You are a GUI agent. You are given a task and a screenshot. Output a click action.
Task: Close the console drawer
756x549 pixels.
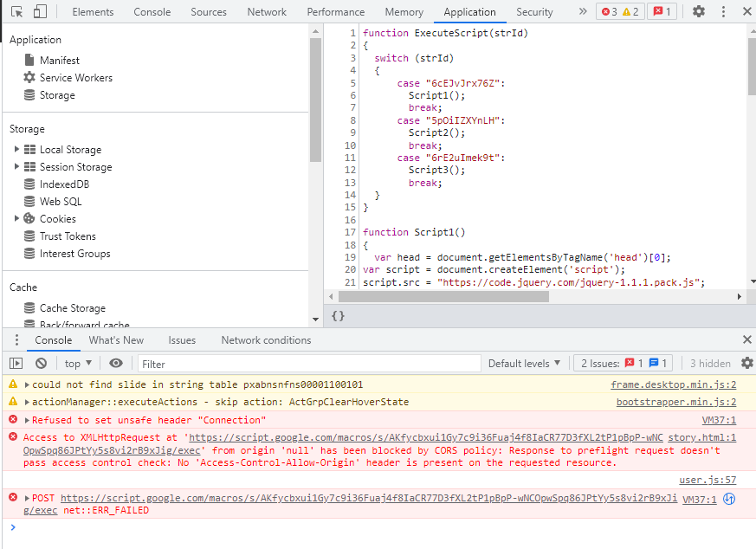746,340
